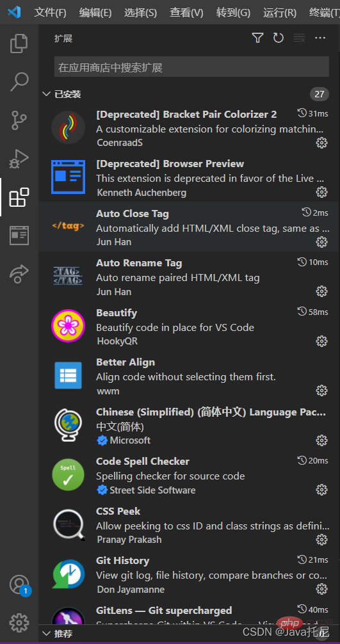Refresh the extensions list

pyautogui.click(x=279, y=38)
